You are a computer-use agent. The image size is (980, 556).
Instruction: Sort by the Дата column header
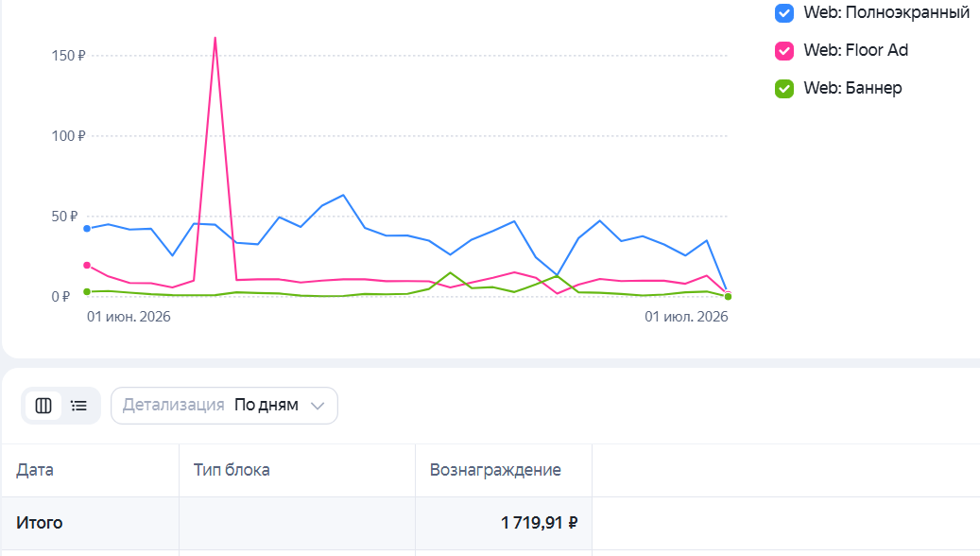35,470
